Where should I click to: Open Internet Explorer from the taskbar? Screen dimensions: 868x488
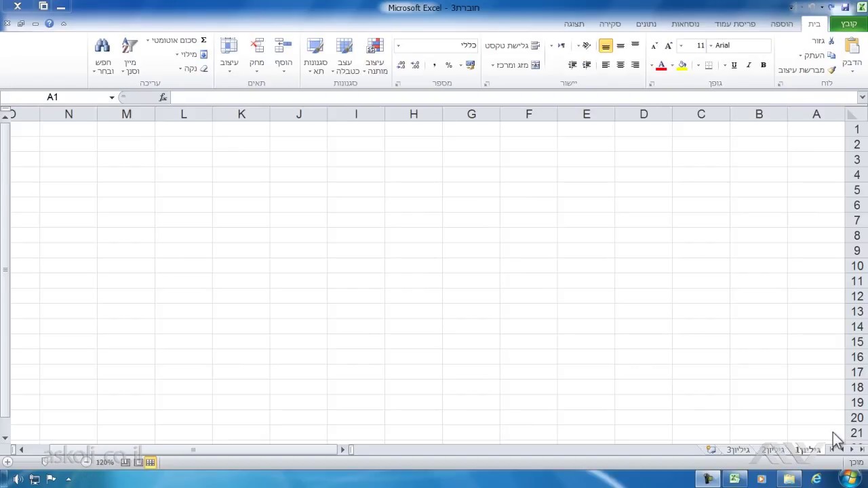[x=816, y=479]
